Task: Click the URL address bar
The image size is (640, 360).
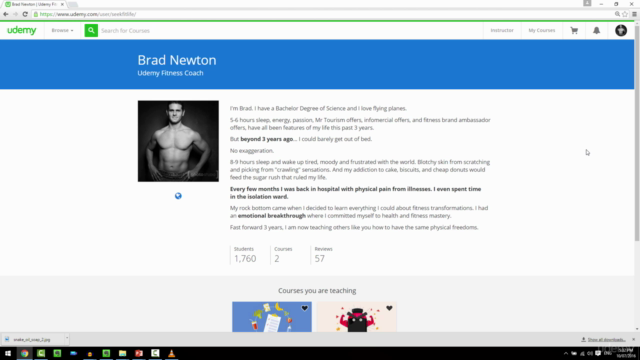Action: pyautogui.click(x=322, y=14)
